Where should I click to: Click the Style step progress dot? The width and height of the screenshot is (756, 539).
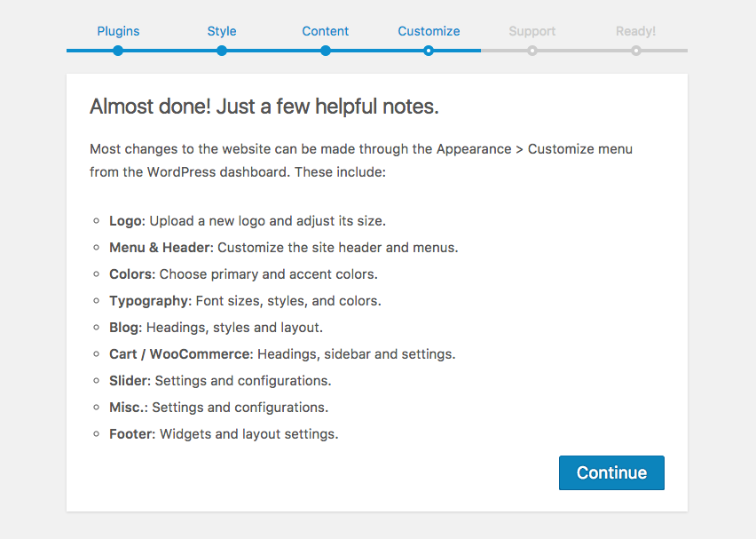tap(222, 51)
